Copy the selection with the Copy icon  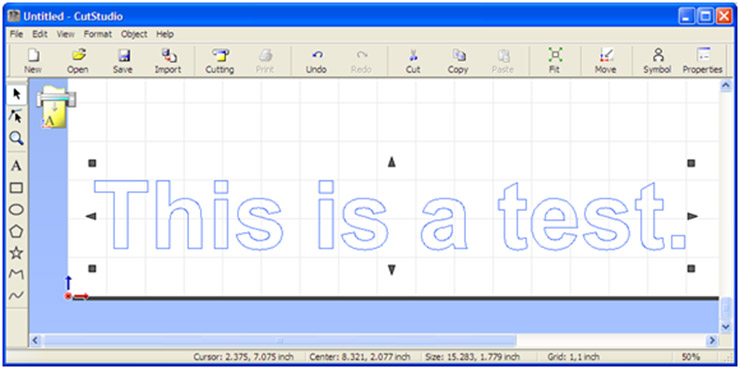pyautogui.click(x=458, y=60)
